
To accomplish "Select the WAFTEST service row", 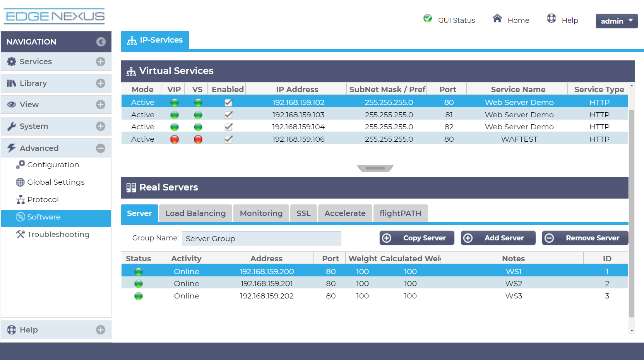I will [x=375, y=139].
